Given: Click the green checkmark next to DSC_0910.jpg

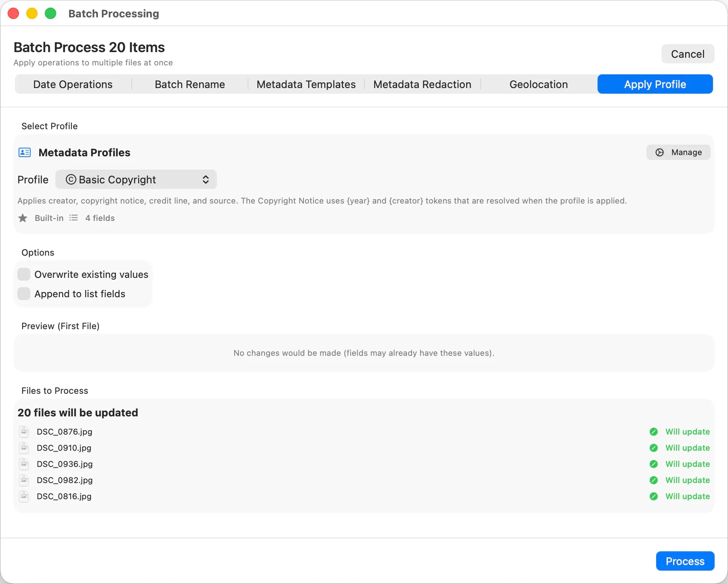Looking at the screenshot, I should (654, 448).
